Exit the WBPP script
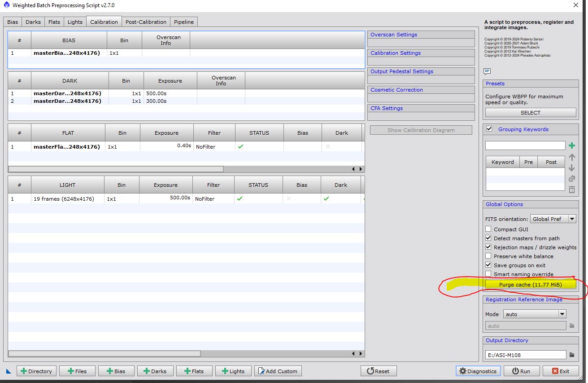 click(x=561, y=371)
